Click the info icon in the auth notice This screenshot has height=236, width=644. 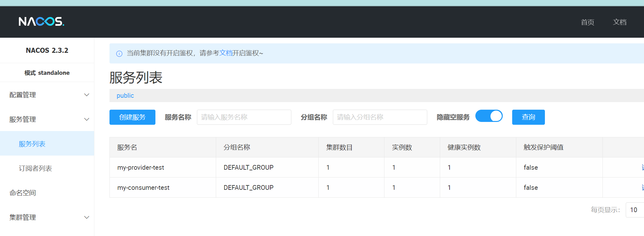pyautogui.click(x=119, y=54)
